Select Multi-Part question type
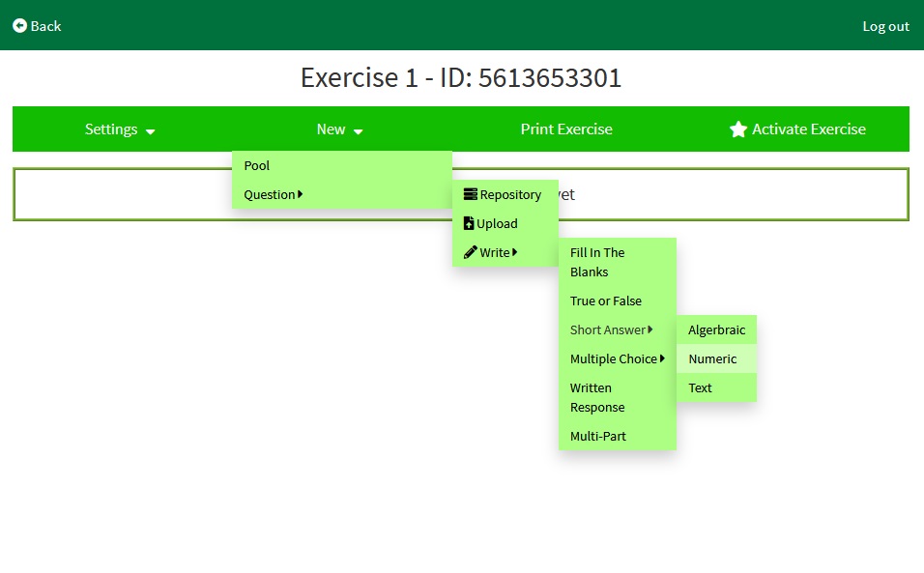Image resolution: width=924 pixels, height=573 pixels. 598,436
